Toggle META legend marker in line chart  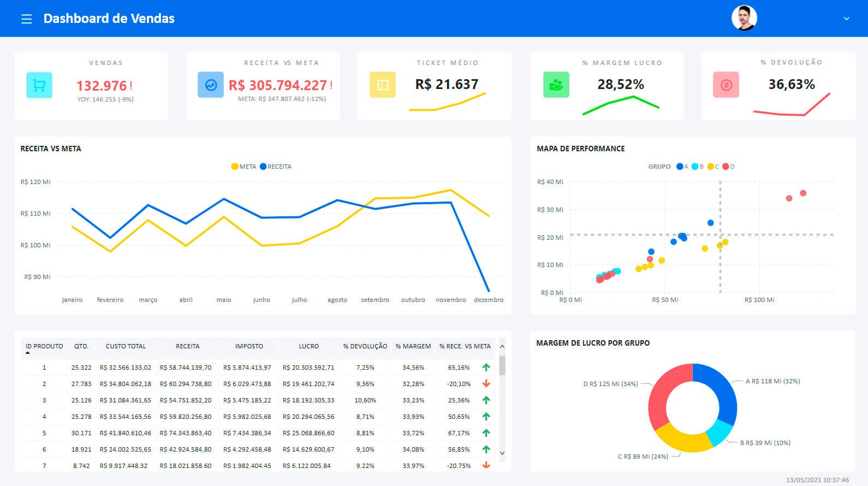click(x=235, y=167)
